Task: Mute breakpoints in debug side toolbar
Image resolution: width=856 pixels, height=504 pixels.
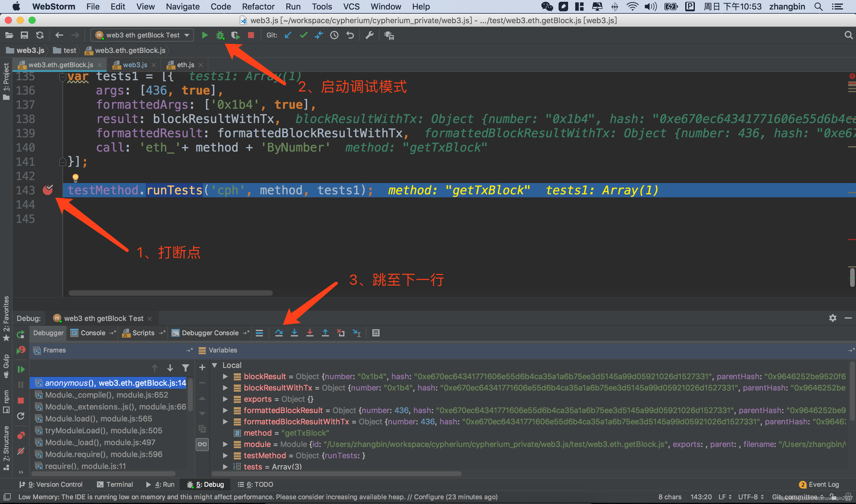Action: coord(21,451)
